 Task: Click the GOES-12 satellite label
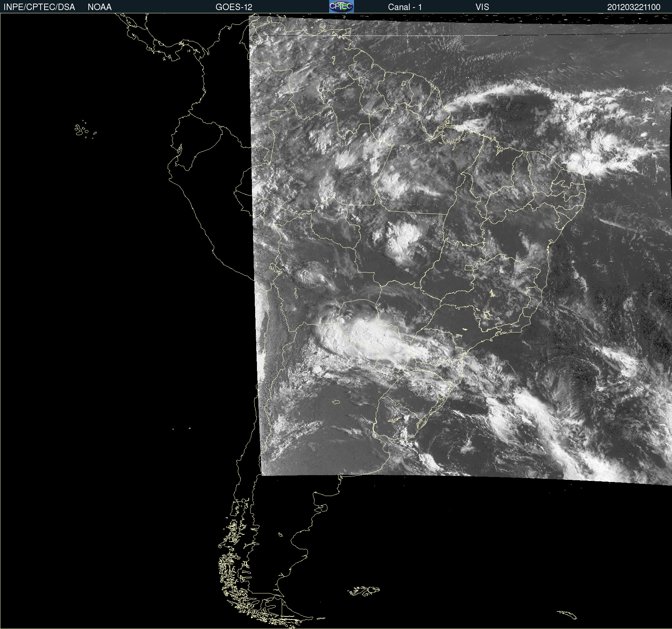click(234, 7)
